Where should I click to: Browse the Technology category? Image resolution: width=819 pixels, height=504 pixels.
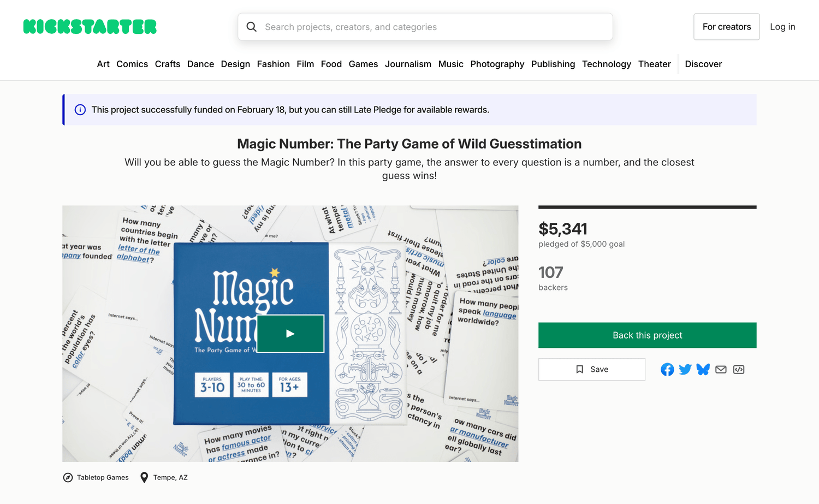(x=607, y=64)
